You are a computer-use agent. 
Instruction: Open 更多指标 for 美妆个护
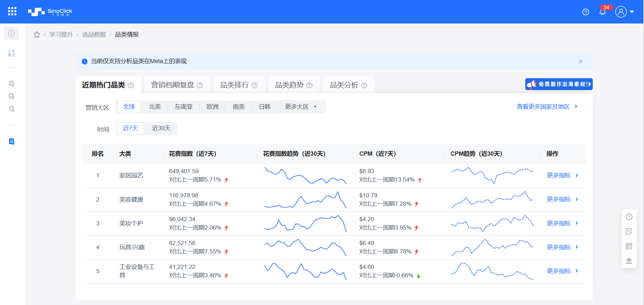click(x=562, y=223)
